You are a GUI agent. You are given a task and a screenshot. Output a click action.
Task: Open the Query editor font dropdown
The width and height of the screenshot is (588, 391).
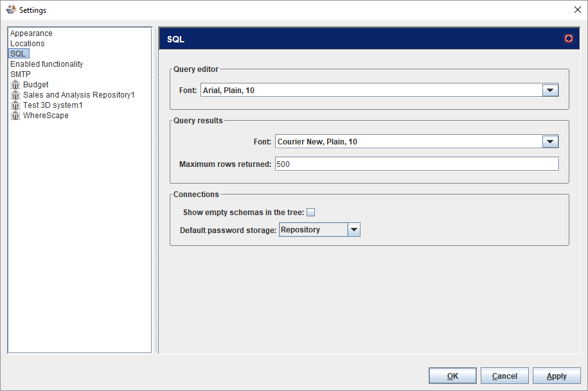point(550,91)
